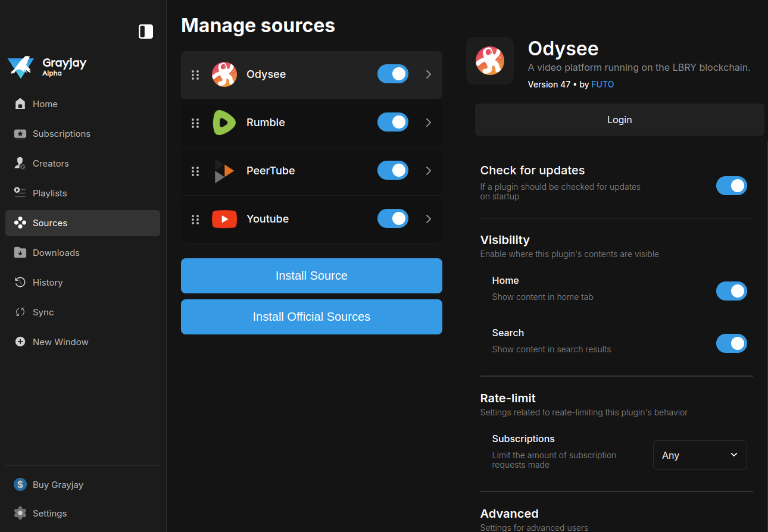Click the PeerTube logo in sources list
The height and width of the screenshot is (532, 768).
coord(224,171)
